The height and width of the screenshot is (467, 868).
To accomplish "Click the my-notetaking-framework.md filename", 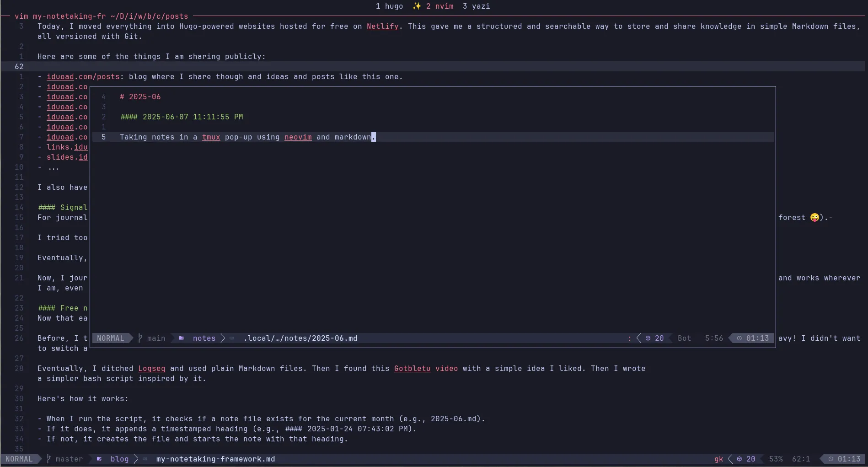I will coord(215,459).
